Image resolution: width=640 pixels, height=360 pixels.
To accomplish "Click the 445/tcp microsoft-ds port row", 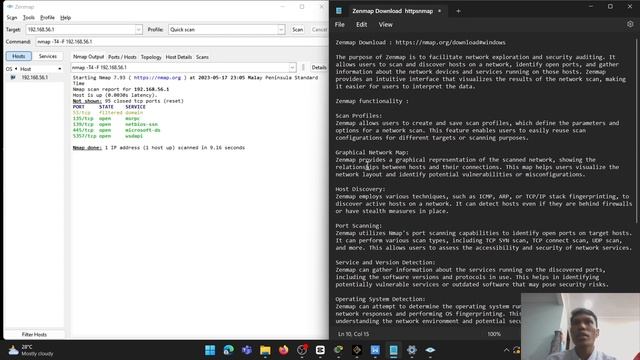I will 116,130.
